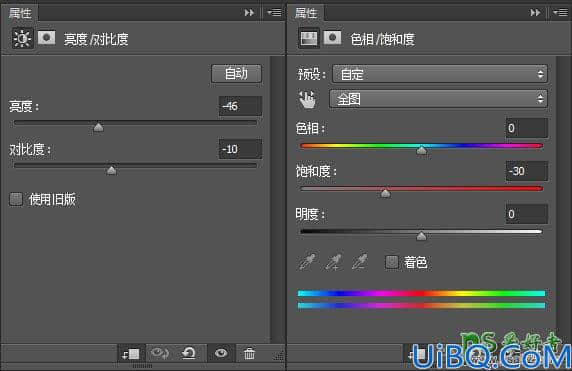The height and width of the screenshot is (371, 572).
Task: Select the layer mask icon in Hue/Saturation panel
Action: pos(333,38)
